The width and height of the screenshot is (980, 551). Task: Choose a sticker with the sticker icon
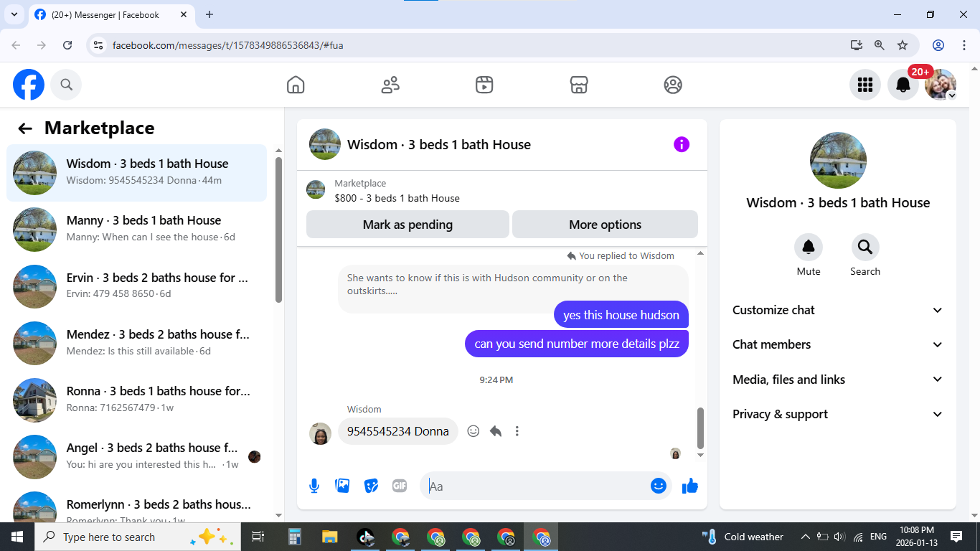pyautogui.click(x=371, y=486)
